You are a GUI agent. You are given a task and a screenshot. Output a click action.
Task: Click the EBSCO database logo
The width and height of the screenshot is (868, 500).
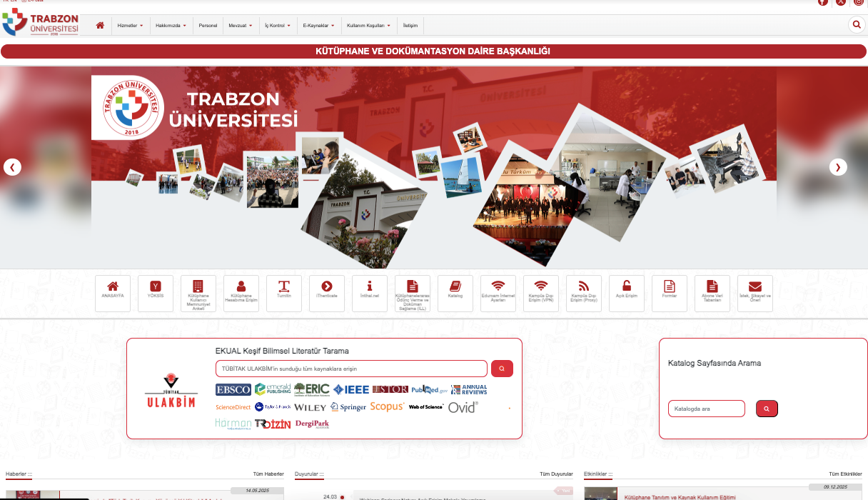point(233,389)
